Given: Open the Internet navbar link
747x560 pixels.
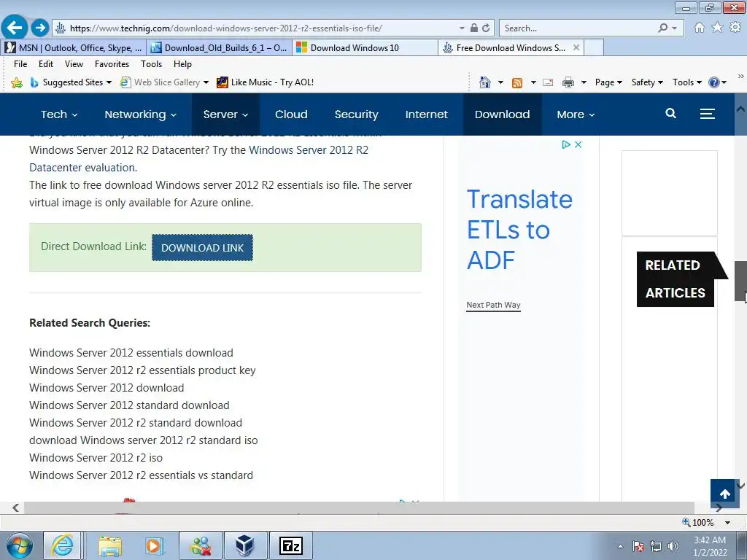Looking at the screenshot, I should click(x=426, y=114).
